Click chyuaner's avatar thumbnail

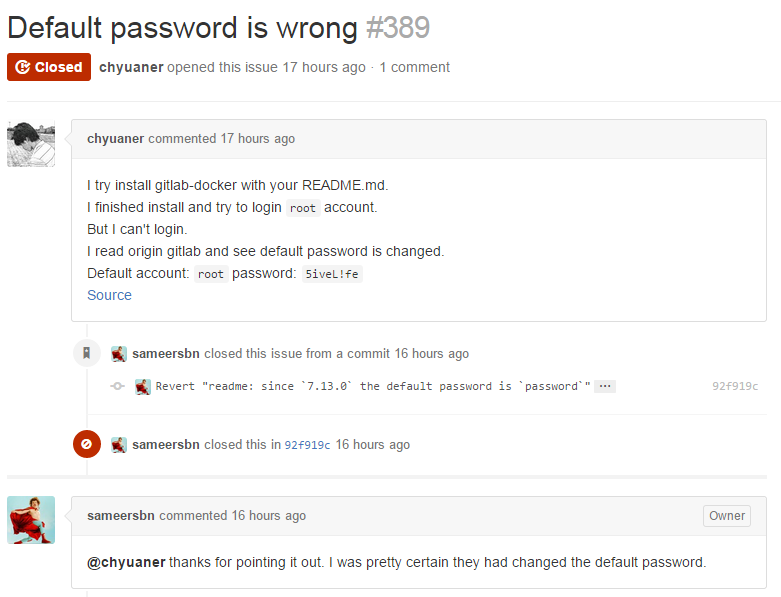tap(31, 143)
